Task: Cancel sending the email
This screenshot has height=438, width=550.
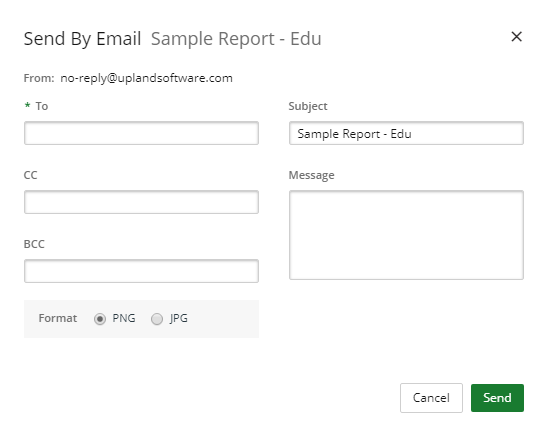Action: (x=431, y=398)
